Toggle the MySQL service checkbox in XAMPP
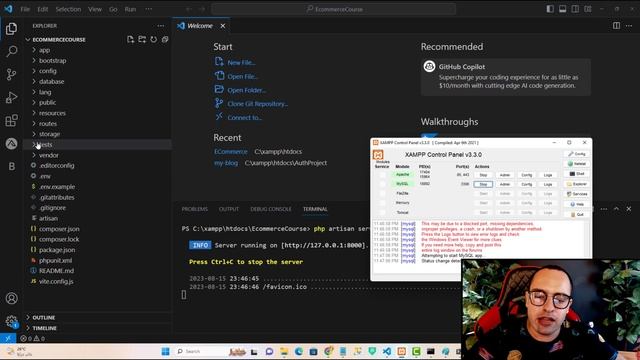Image resolution: width=640 pixels, height=360 pixels. (382, 184)
